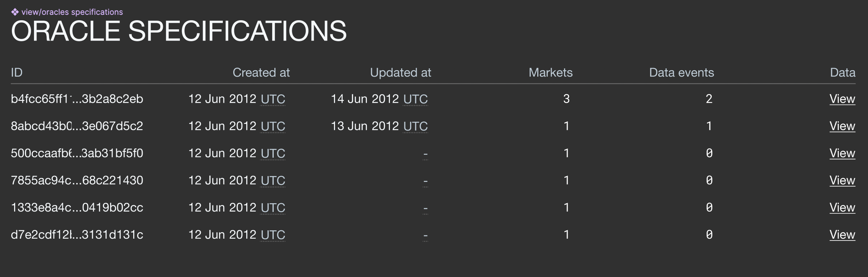Image resolution: width=868 pixels, height=277 pixels.
Task: View data for oracle 8abcd43b0…3e067d5c2
Action: [842, 126]
